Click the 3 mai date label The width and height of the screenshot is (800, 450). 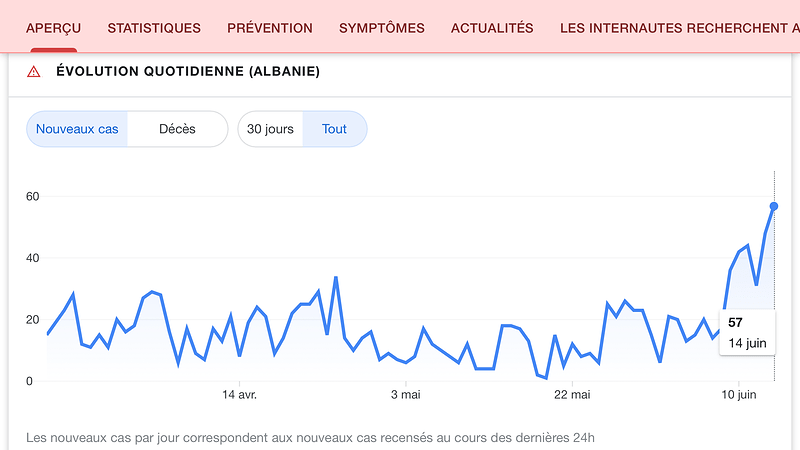[404, 395]
